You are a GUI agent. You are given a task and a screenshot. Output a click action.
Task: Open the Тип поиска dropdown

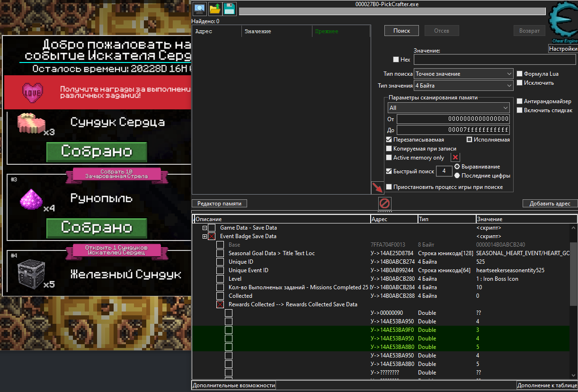tap(463, 74)
